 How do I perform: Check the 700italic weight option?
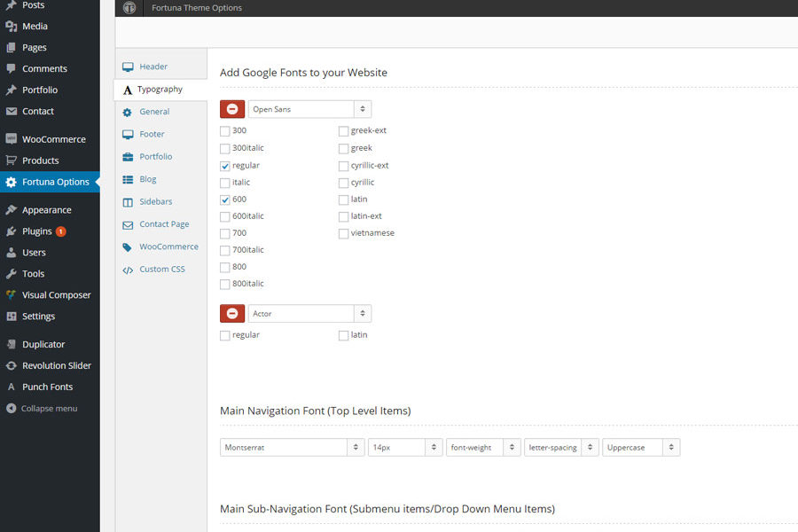point(225,250)
